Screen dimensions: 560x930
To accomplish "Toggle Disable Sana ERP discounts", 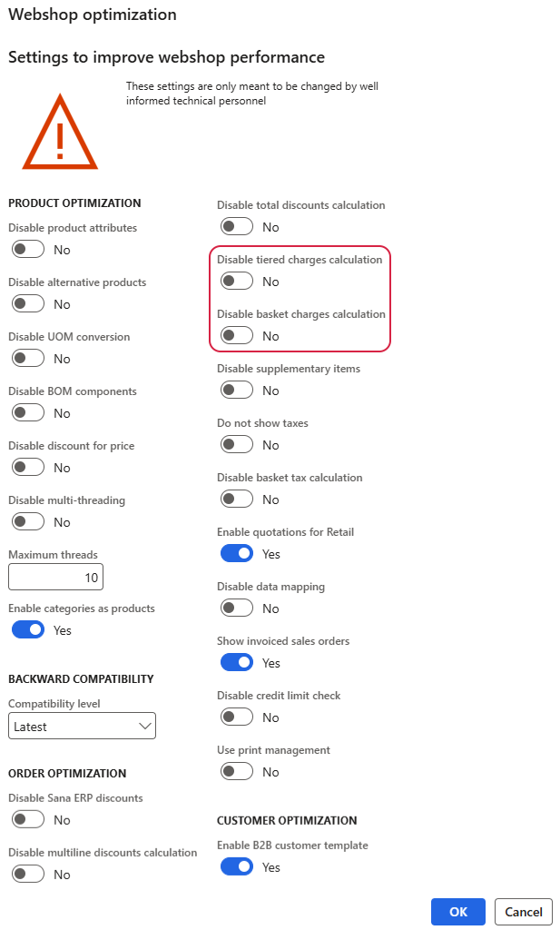I will coord(28,820).
